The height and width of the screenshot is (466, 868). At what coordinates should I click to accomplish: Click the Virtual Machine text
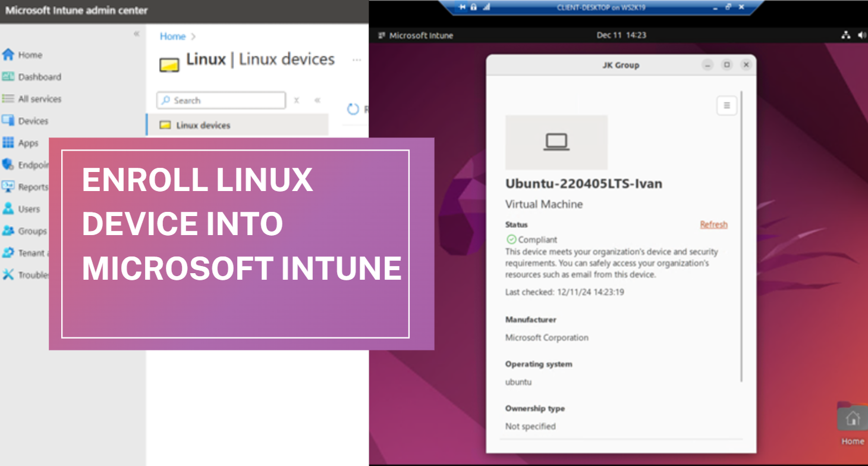[544, 204]
